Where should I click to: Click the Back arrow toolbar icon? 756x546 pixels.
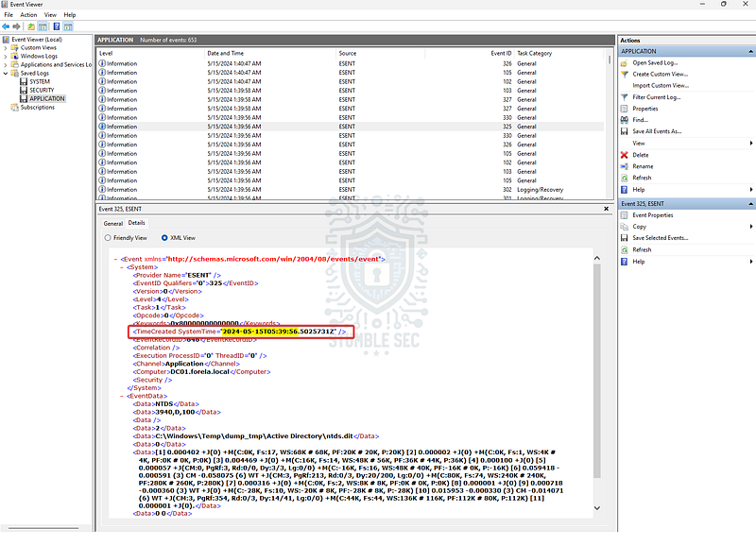pyautogui.click(x=6, y=26)
